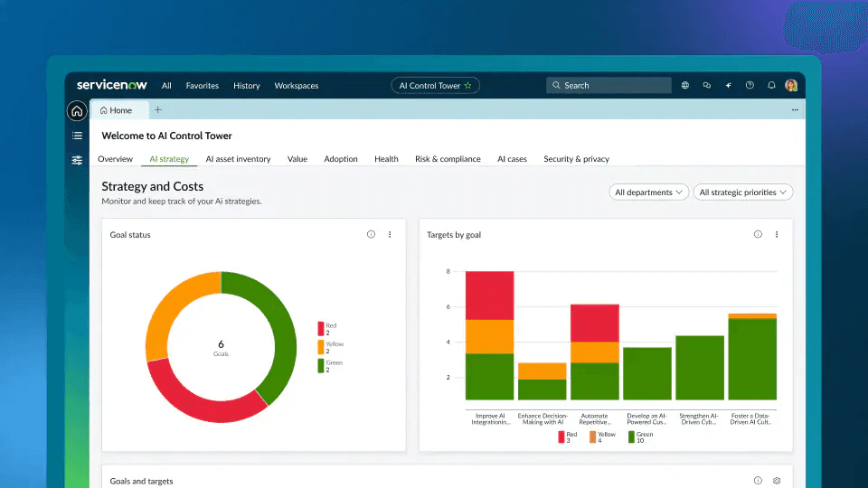
Task: Open the user profile avatar
Action: pos(791,85)
